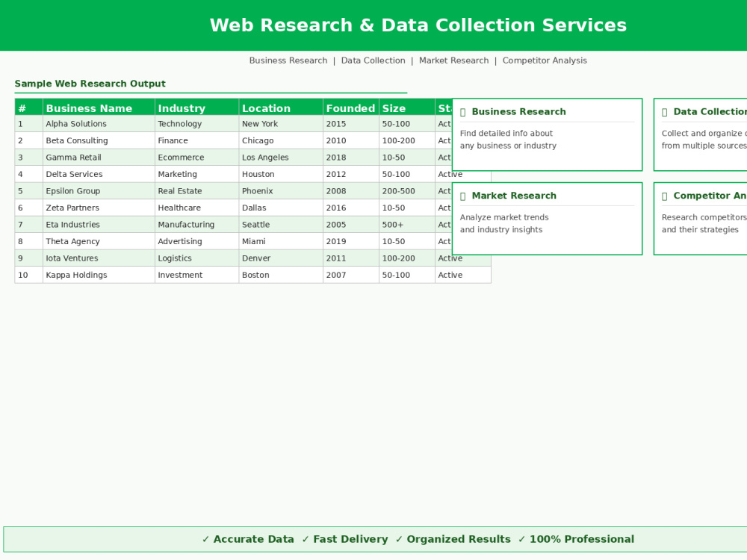This screenshot has width=747, height=560.
Task: Select the Theta Agency cell
Action: (99, 241)
